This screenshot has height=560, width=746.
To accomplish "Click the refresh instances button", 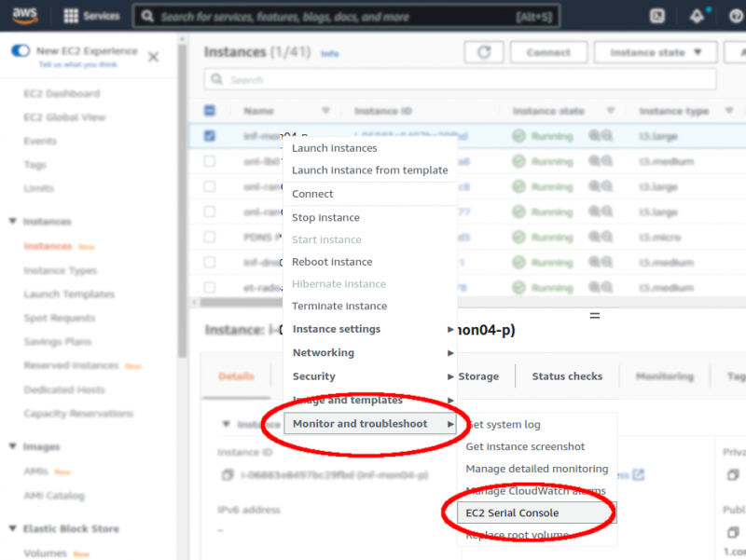I will 483,52.
